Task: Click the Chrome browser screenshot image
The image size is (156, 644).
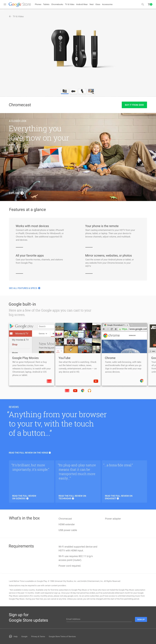Action: [124, 338]
